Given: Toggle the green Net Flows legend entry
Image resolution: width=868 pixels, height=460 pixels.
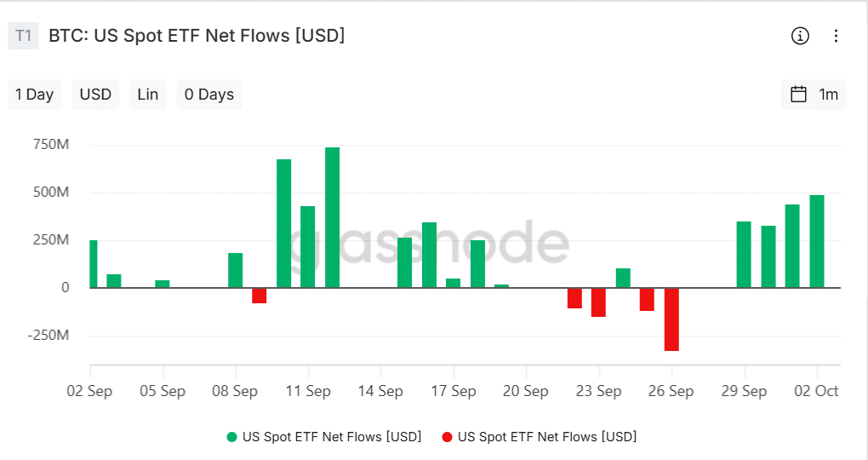Looking at the screenshot, I should (332, 437).
